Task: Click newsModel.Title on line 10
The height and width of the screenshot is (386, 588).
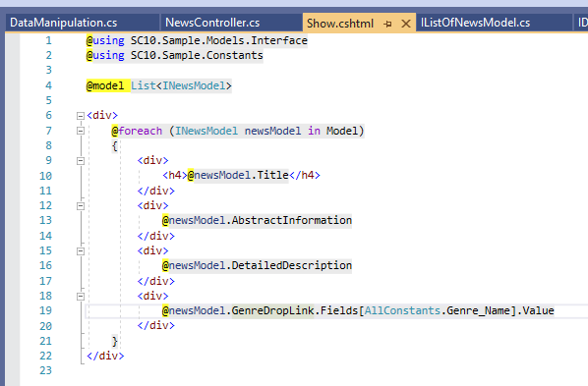Action: (x=241, y=175)
